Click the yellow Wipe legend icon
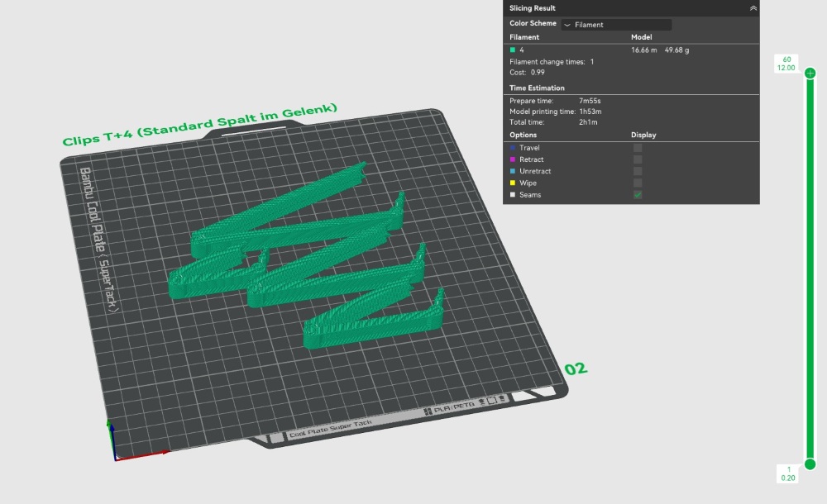Viewport: 827px width, 504px height. pos(513,183)
